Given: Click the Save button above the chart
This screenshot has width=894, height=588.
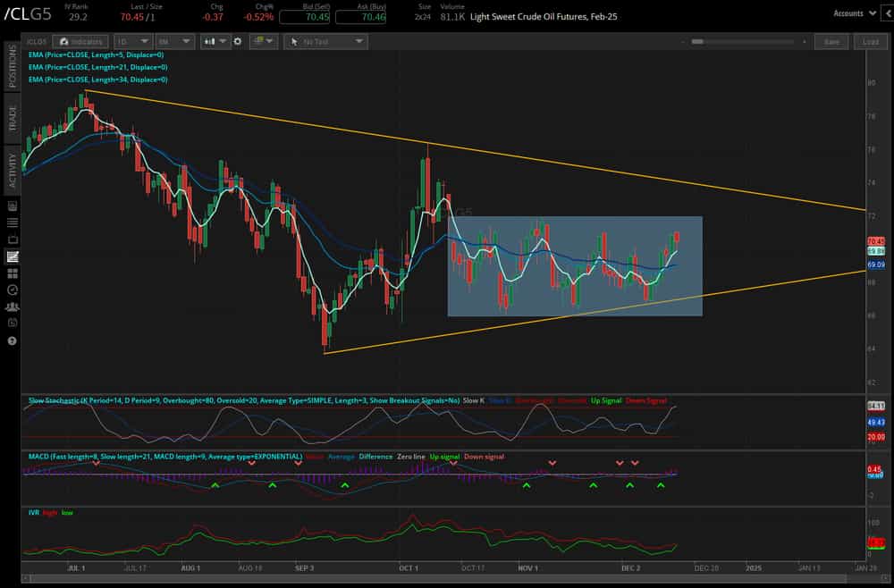Looking at the screenshot, I should tap(831, 41).
